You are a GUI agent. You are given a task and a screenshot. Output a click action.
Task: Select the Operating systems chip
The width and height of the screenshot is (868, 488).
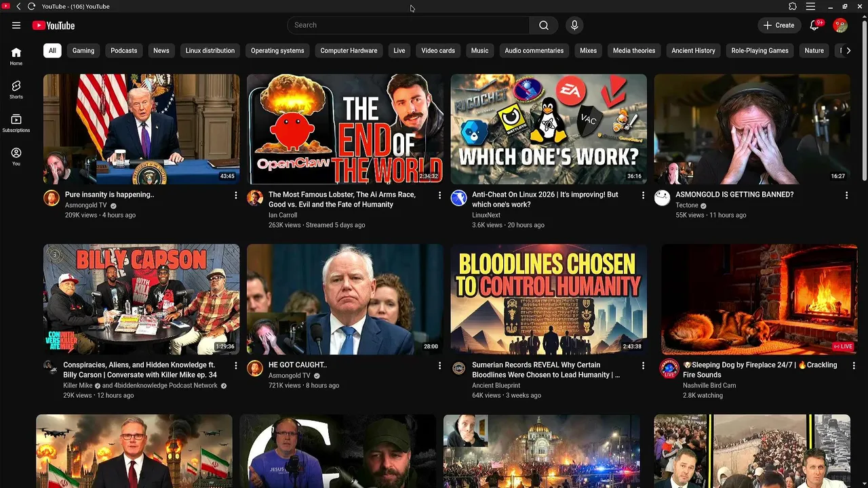(x=277, y=51)
